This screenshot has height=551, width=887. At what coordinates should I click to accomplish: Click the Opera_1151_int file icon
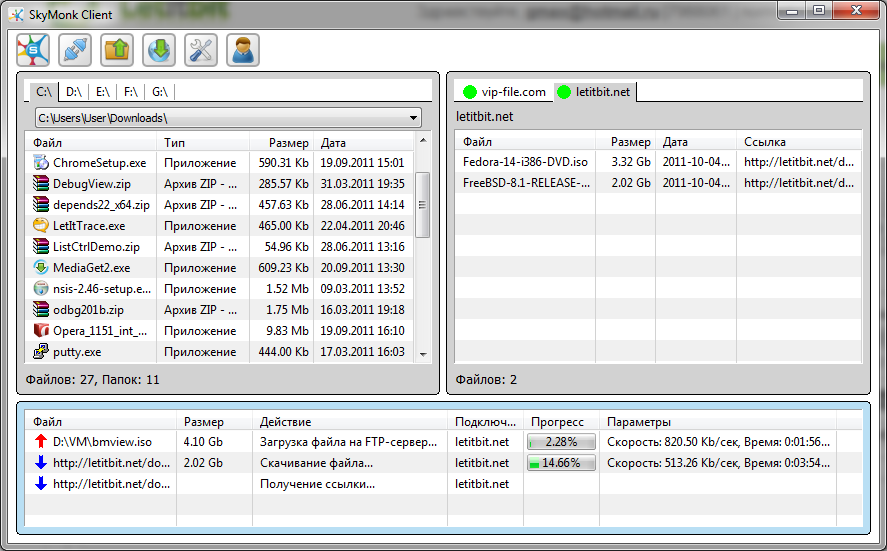[x=41, y=330]
